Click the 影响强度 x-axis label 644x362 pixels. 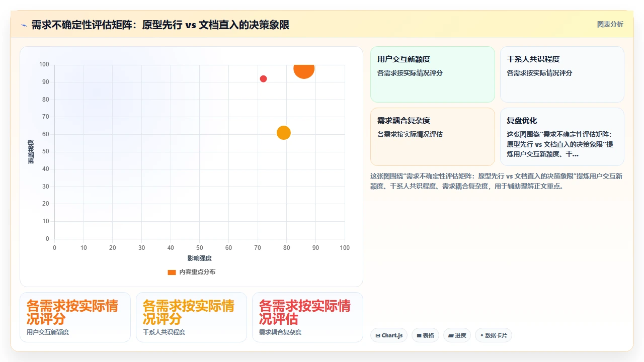coord(200,258)
